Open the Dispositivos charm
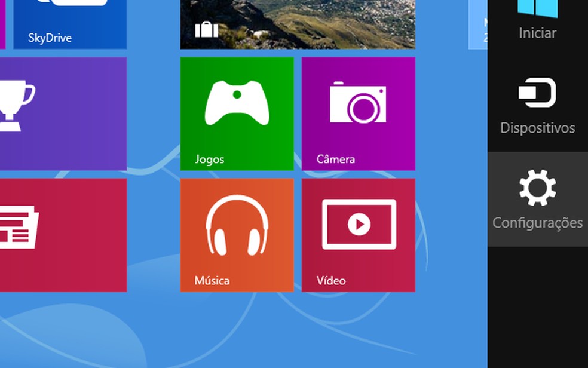The height and width of the screenshot is (368, 588). pyautogui.click(x=537, y=105)
